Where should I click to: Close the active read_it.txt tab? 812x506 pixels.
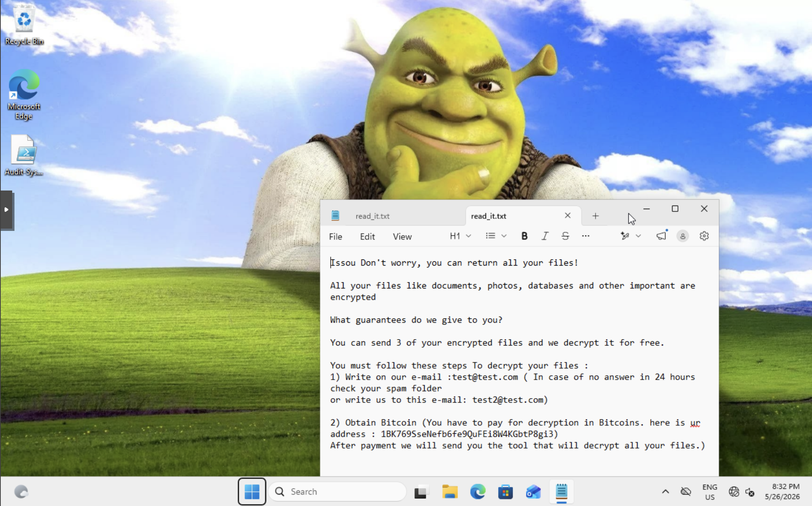pos(567,216)
